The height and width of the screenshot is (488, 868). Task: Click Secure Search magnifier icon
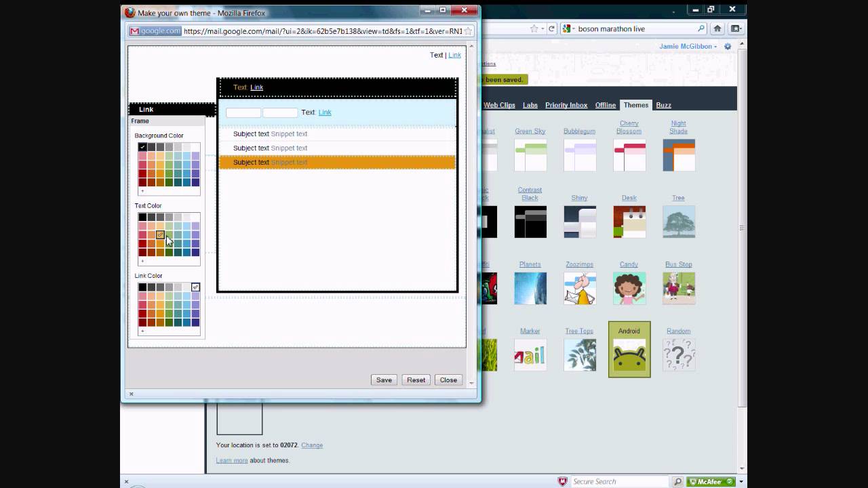677,481
